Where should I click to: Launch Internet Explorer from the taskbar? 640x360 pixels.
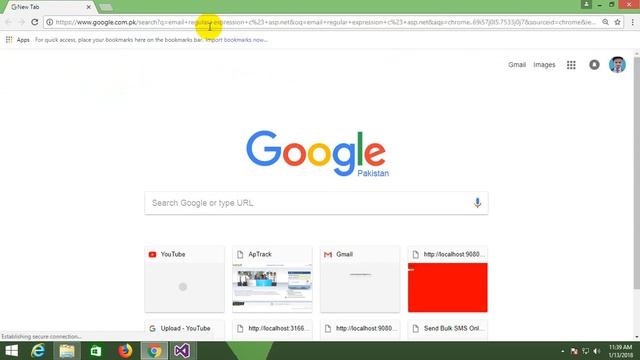pyautogui.click(x=38, y=351)
